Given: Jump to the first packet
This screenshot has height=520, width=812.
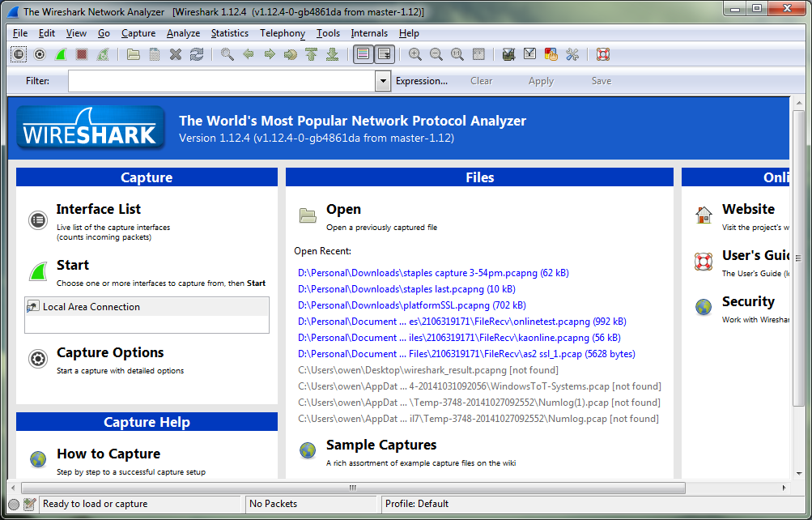Looking at the screenshot, I should click(311, 54).
